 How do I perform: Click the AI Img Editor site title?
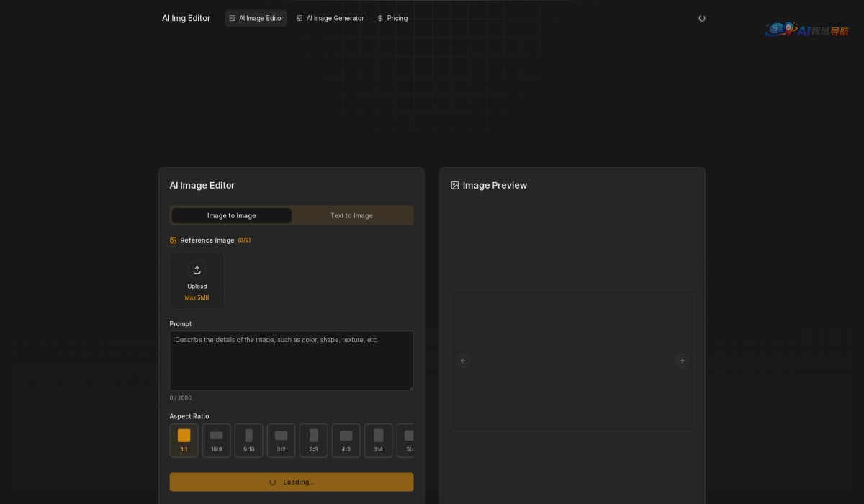186,18
